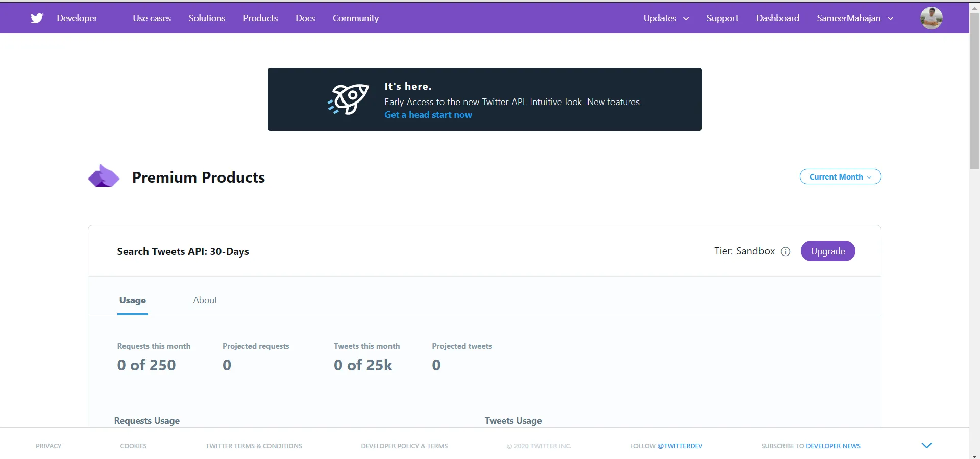The image size is (980, 459).
Task: Click the info icon beside Tier: Sandbox
Action: point(786,251)
